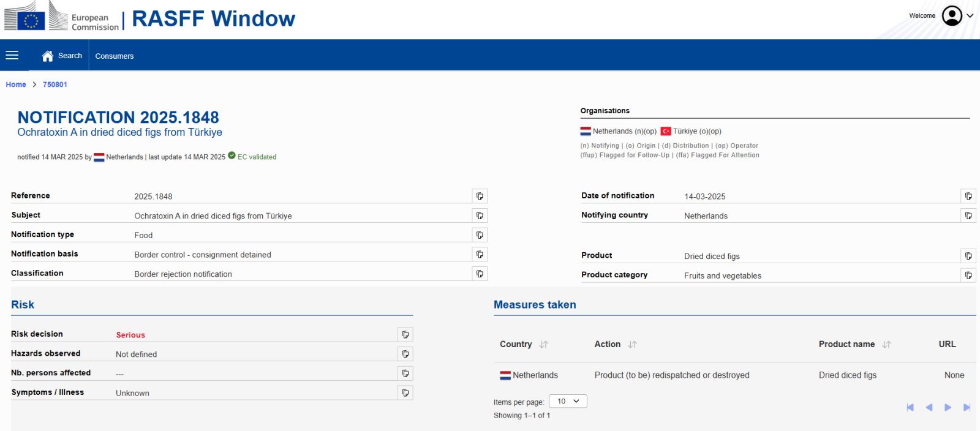980x431 pixels.
Task: Open the items per page dropdown
Action: click(x=568, y=401)
